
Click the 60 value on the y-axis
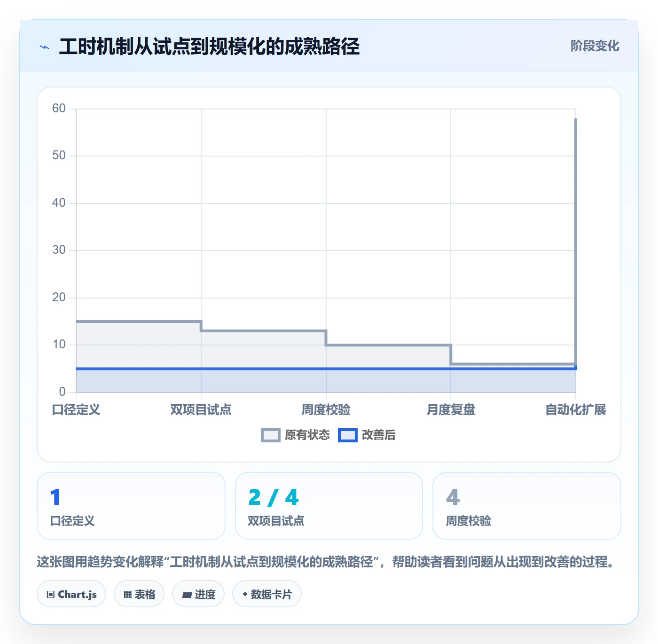coord(59,109)
